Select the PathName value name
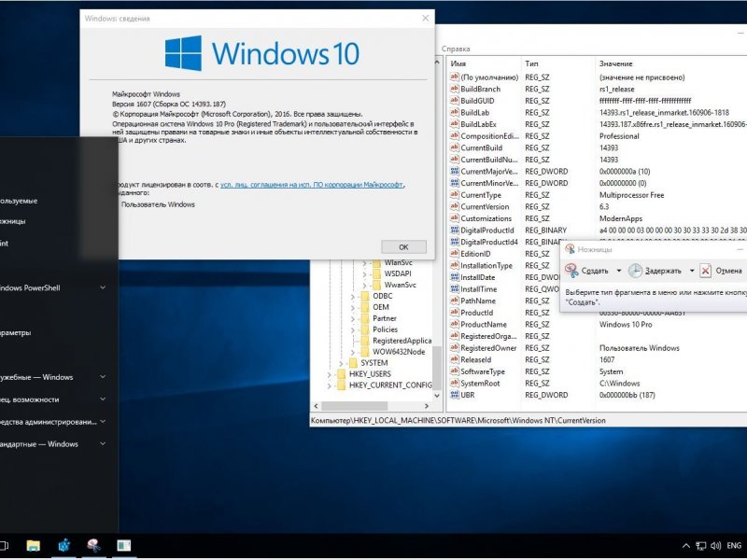 tap(478, 301)
